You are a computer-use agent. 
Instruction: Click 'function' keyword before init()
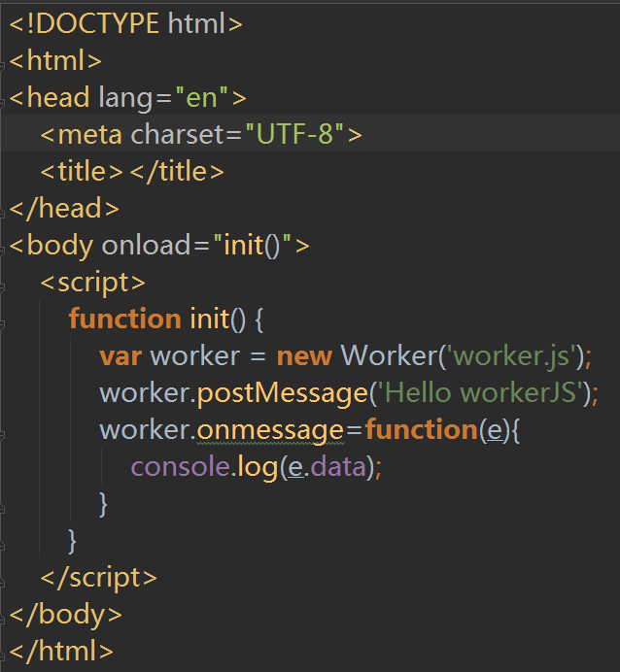(124, 319)
